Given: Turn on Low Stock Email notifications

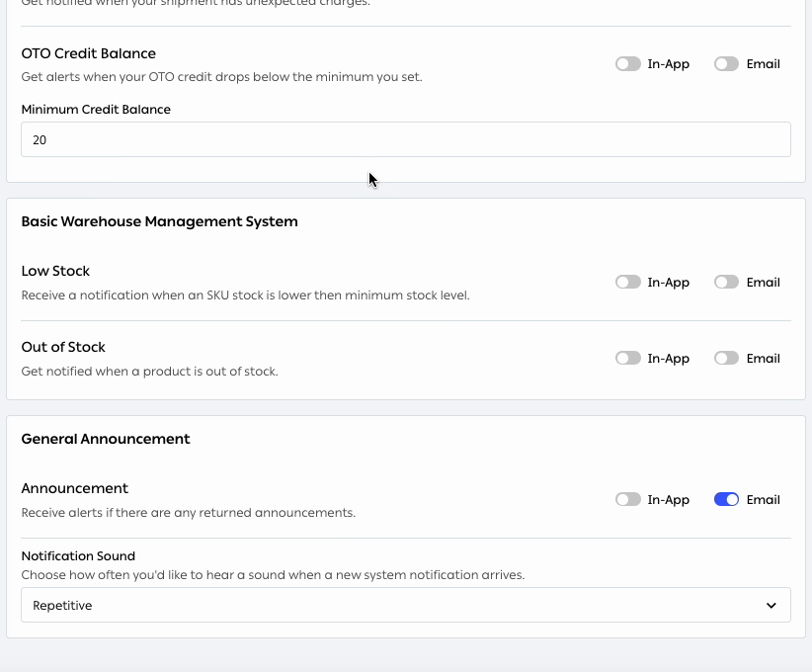Looking at the screenshot, I should [727, 282].
